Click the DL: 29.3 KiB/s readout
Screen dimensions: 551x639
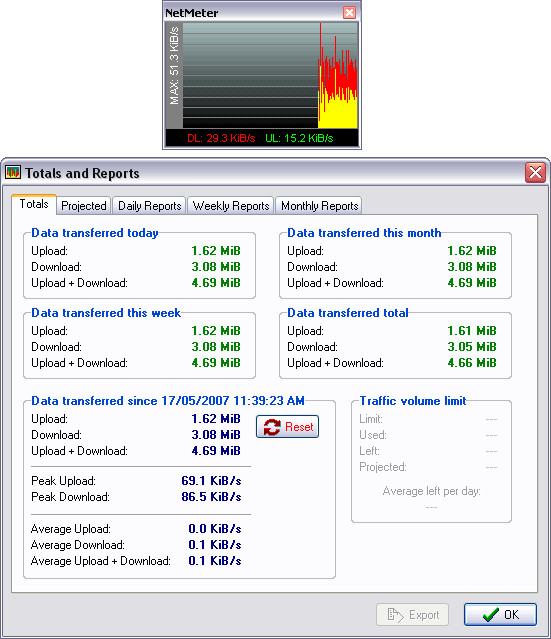coord(221,138)
